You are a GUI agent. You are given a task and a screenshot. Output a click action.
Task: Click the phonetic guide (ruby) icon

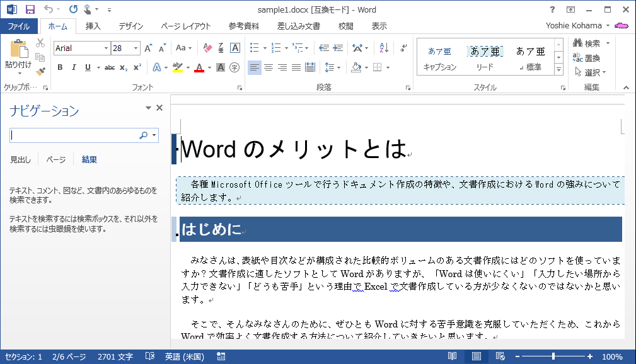coord(221,48)
